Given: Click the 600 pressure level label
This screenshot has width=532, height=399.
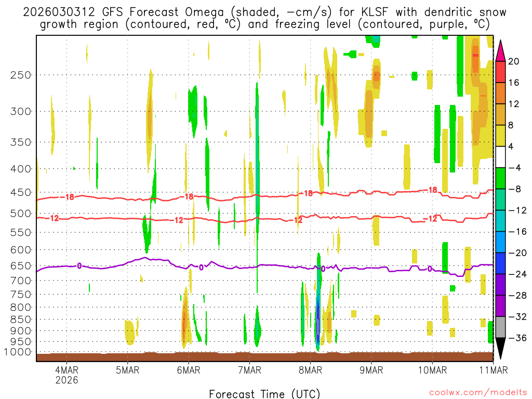Looking at the screenshot, I should click(x=21, y=250).
